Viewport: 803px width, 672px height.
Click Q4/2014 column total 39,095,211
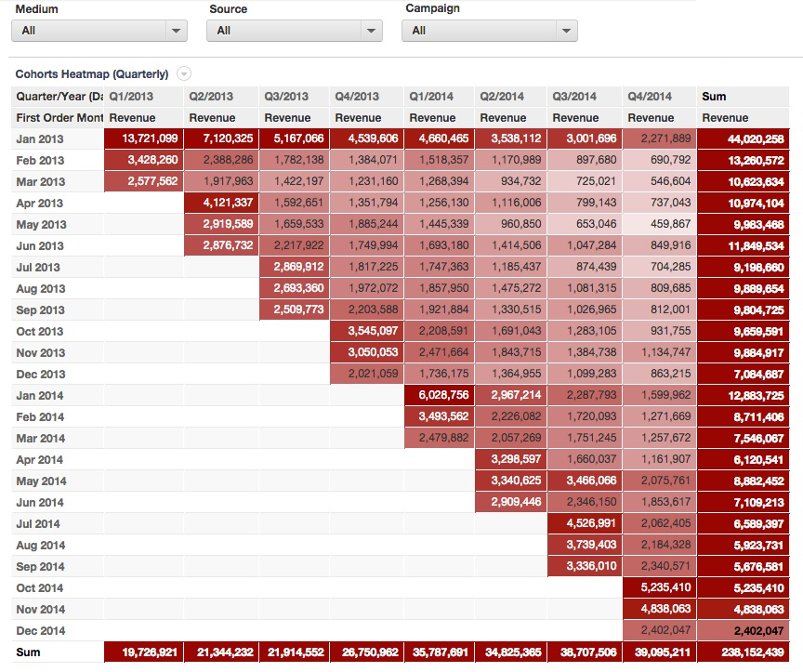[x=660, y=652]
